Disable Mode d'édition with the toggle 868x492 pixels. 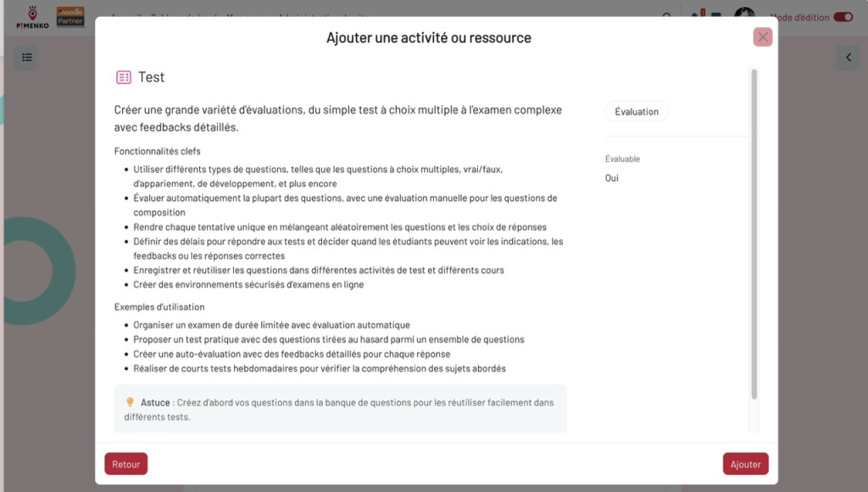843,16
